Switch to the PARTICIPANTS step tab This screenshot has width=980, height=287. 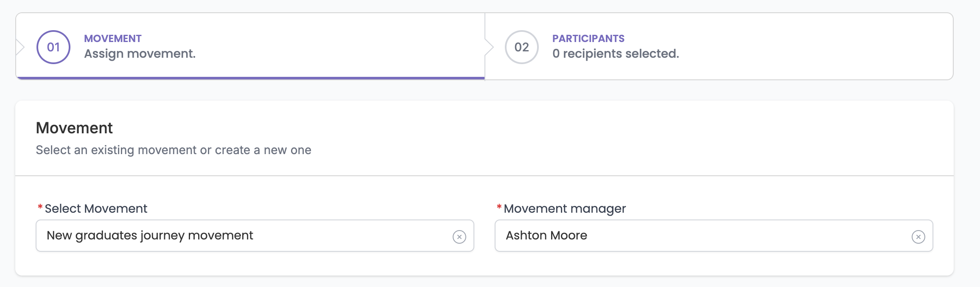pos(719,46)
